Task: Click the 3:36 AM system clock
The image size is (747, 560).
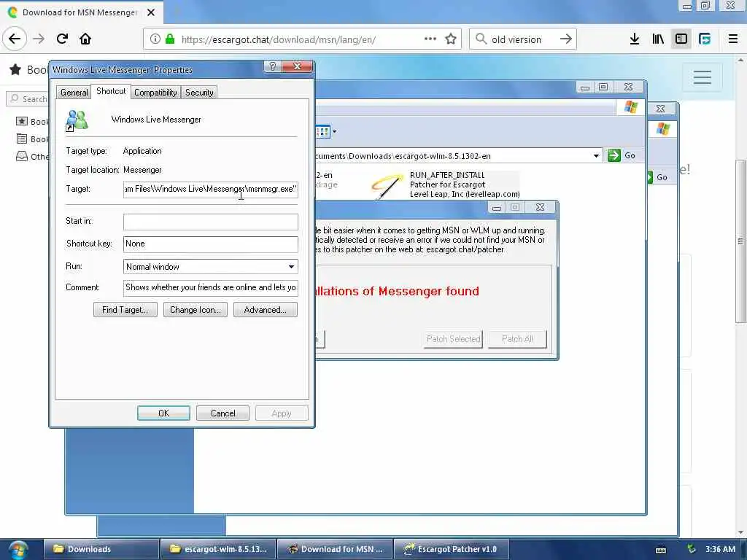Action: coord(720,549)
